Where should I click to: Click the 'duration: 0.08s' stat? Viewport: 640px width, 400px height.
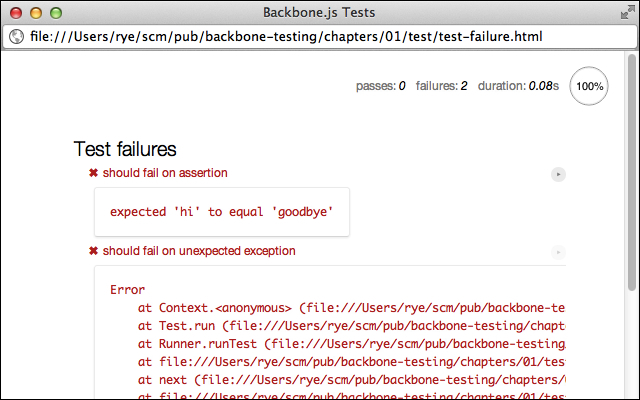coord(518,86)
